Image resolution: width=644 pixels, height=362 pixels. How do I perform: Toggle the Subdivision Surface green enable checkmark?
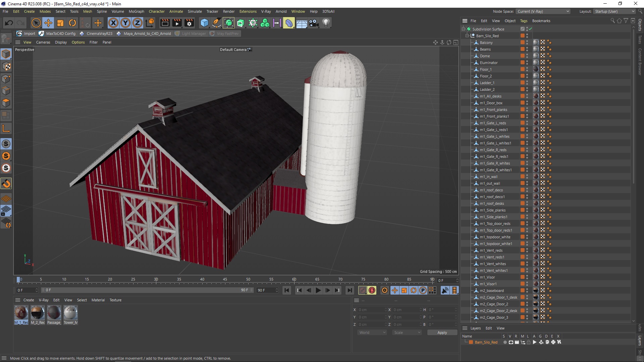point(530,29)
